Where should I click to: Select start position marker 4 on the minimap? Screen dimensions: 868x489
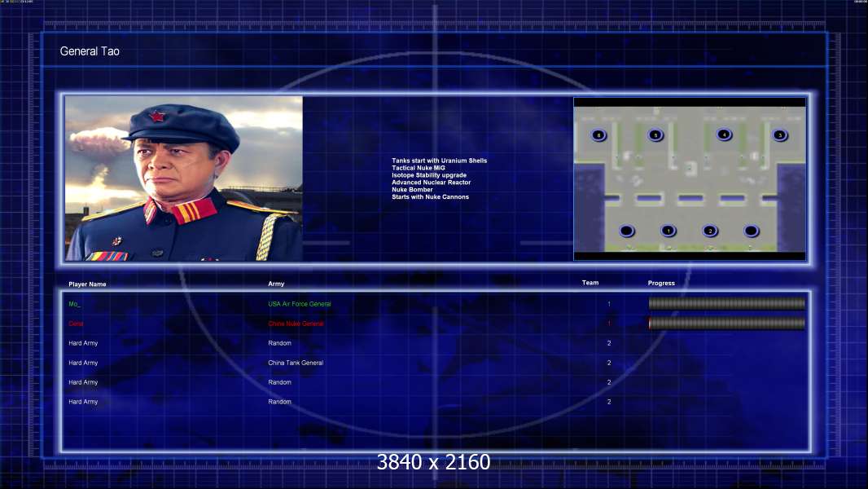(x=724, y=134)
